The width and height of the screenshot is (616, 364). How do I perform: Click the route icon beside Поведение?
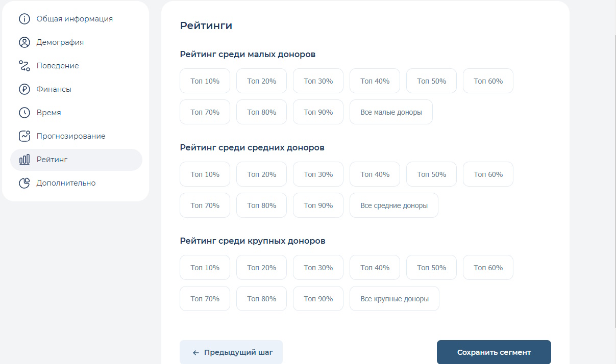coord(24,66)
